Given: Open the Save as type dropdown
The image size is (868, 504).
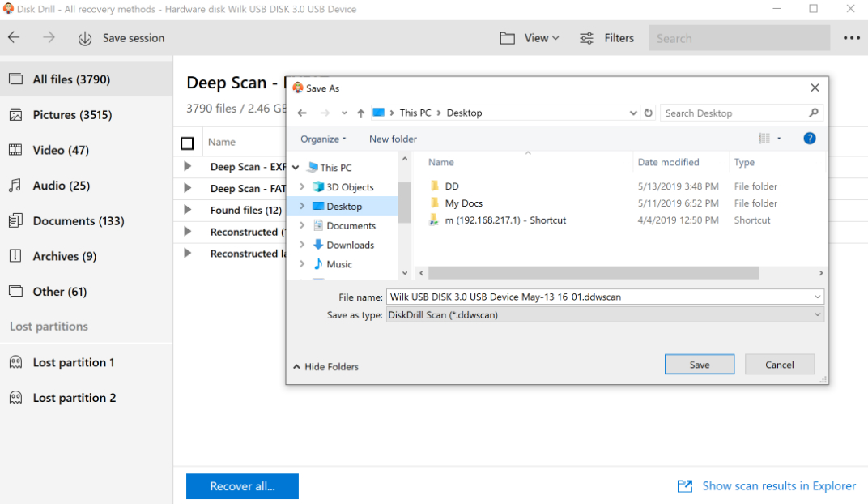Looking at the screenshot, I should pos(817,314).
